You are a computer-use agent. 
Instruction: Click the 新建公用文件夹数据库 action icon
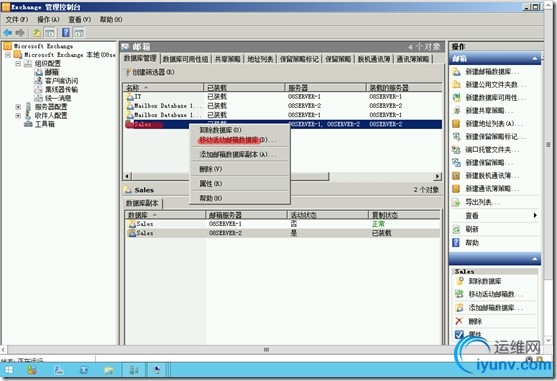coord(456,85)
